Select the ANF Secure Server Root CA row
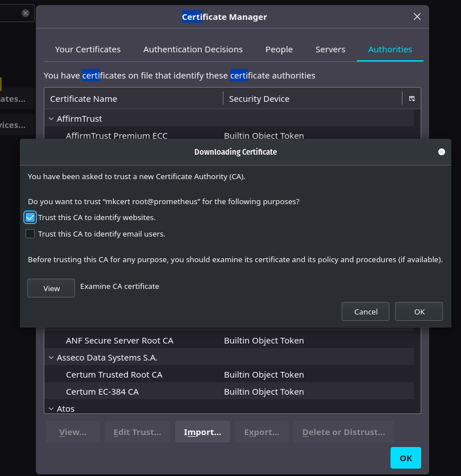 click(229, 340)
